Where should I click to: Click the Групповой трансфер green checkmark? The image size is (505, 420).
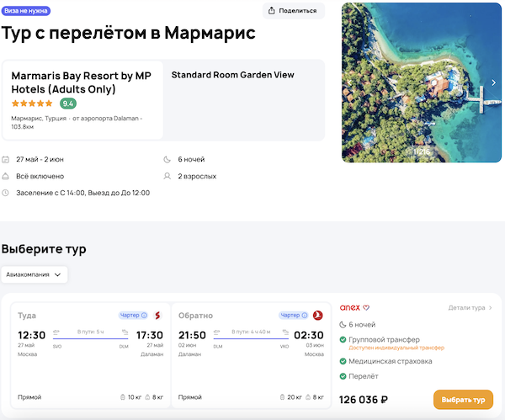343,339
